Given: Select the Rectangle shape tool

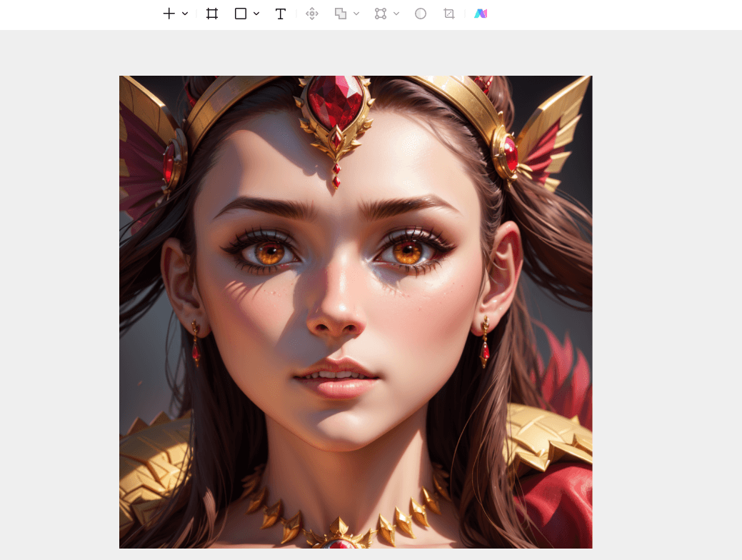Looking at the screenshot, I should (241, 14).
